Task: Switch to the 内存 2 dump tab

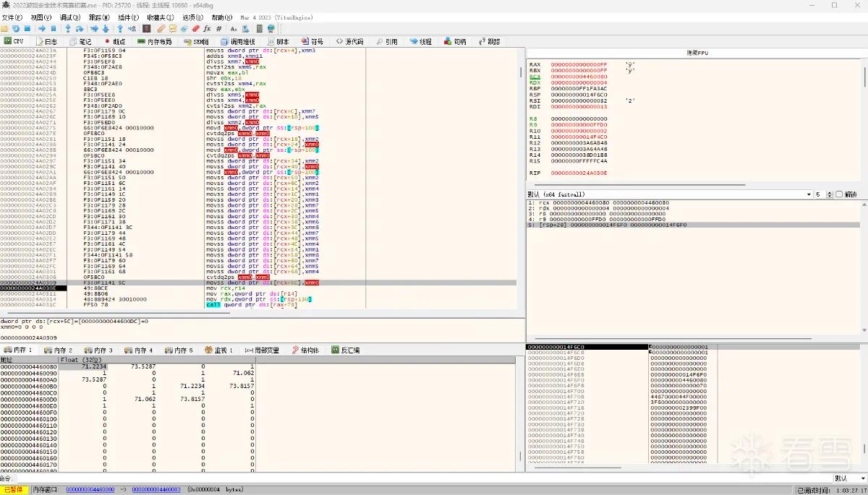Action: click(59, 350)
